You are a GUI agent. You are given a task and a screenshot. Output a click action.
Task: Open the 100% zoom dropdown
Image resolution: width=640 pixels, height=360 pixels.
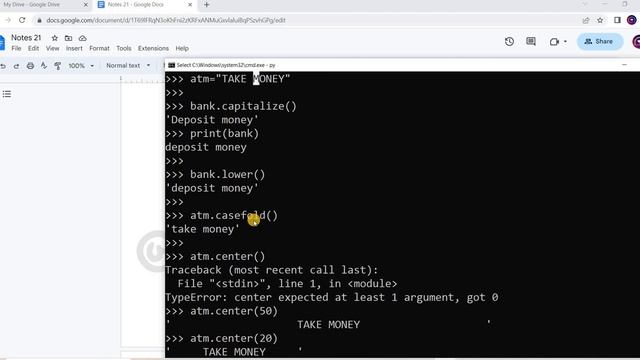pos(81,66)
